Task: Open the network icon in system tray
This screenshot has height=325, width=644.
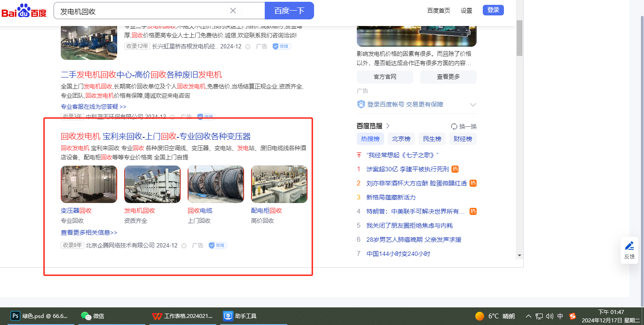Action: point(539,316)
